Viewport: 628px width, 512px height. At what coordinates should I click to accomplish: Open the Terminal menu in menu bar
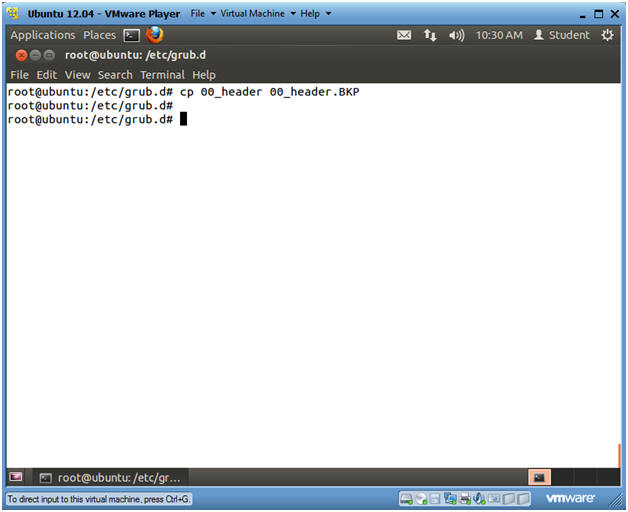[x=162, y=75]
